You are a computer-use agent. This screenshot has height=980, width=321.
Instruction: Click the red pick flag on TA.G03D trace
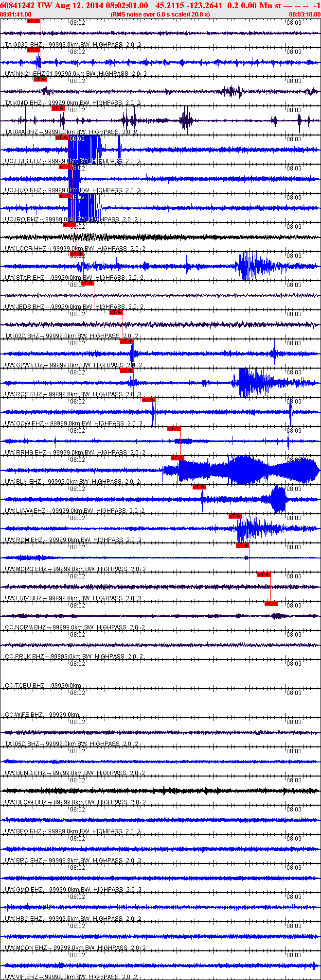click(x=33, y=21)
